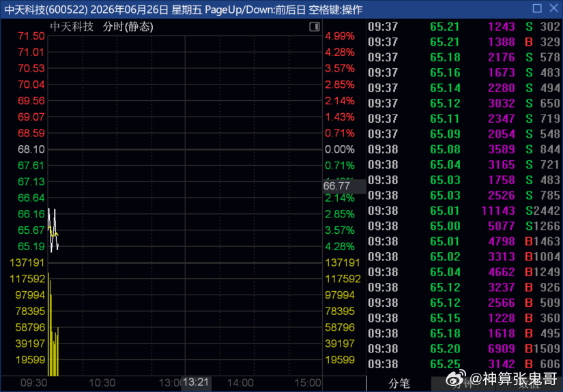Select tick row with volume 2566
Image resolution: width=563 pixels, height=392 pixels.
pyautogui.click(x=464, y=303)
